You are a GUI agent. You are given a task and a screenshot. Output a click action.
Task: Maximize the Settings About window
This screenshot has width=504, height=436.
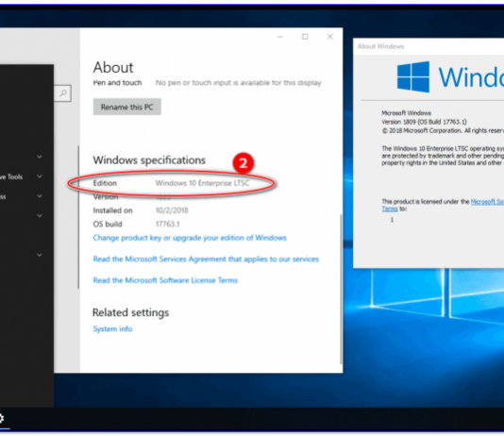tap(305, 37)
